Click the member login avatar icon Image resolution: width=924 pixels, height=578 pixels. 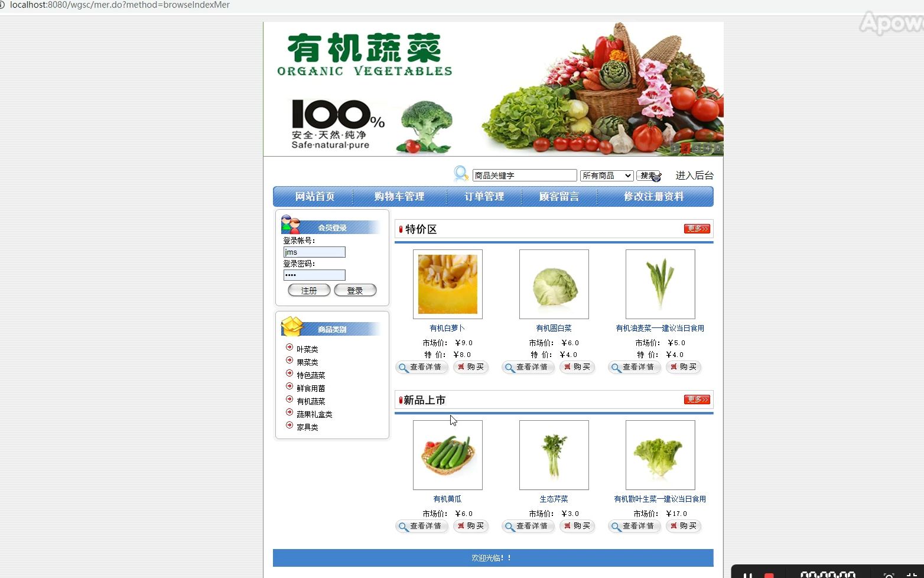click(291, 225)
